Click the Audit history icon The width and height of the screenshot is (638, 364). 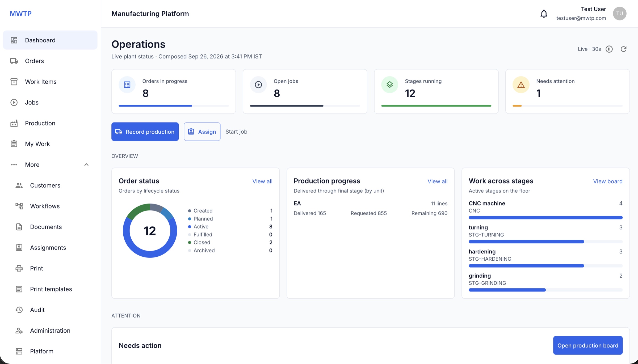19,310
